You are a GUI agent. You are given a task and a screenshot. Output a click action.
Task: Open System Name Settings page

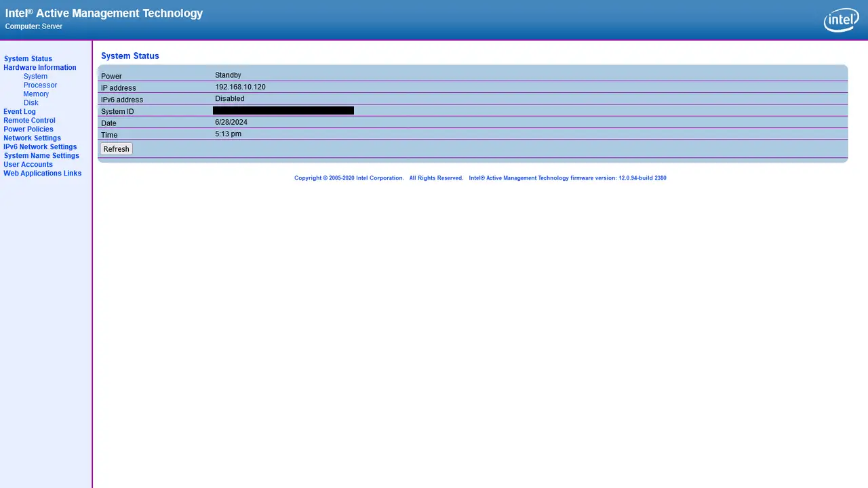pos(41,156)
